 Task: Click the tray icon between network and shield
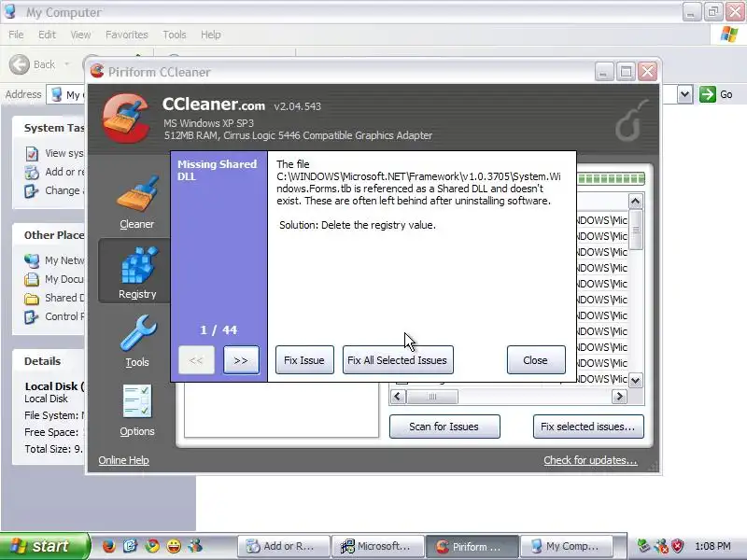pos(661,546)
